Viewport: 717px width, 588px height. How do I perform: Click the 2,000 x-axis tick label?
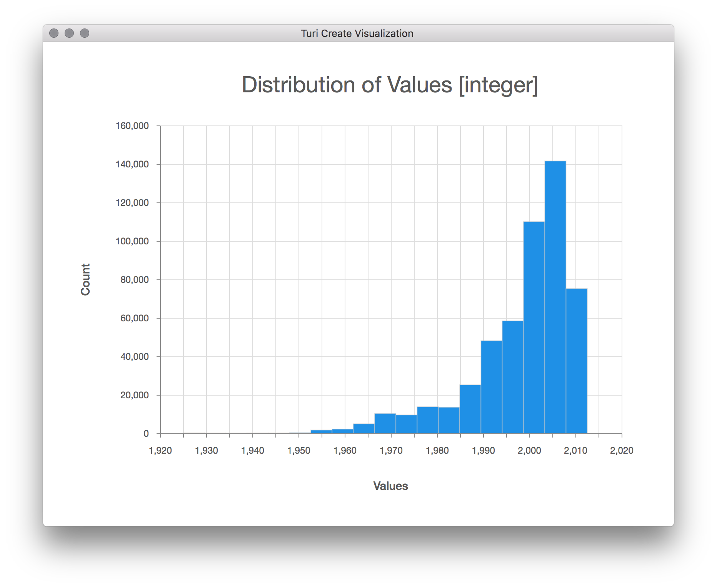click(530, 451)
